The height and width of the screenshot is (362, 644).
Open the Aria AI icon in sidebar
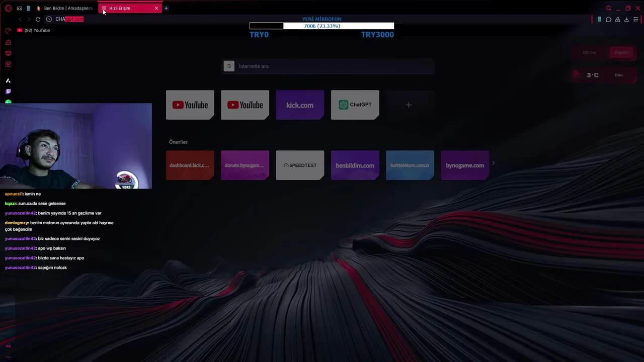[8, 80]
